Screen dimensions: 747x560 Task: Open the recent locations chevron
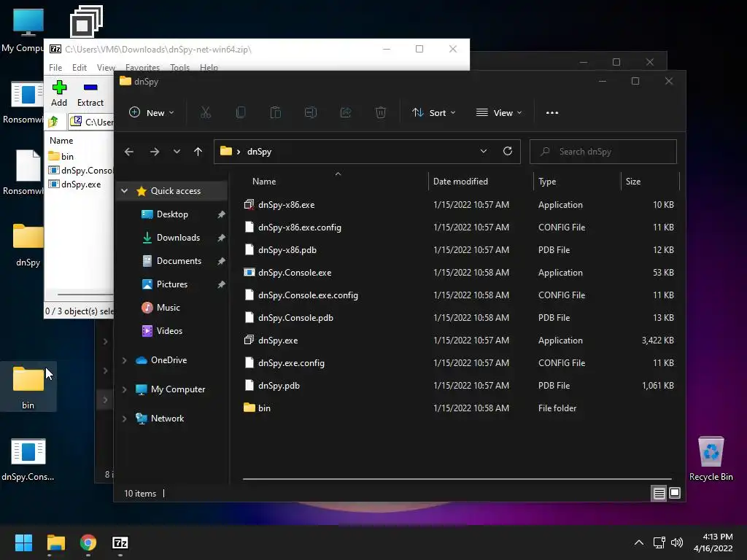pyautogui.click(x=177, y=152)
